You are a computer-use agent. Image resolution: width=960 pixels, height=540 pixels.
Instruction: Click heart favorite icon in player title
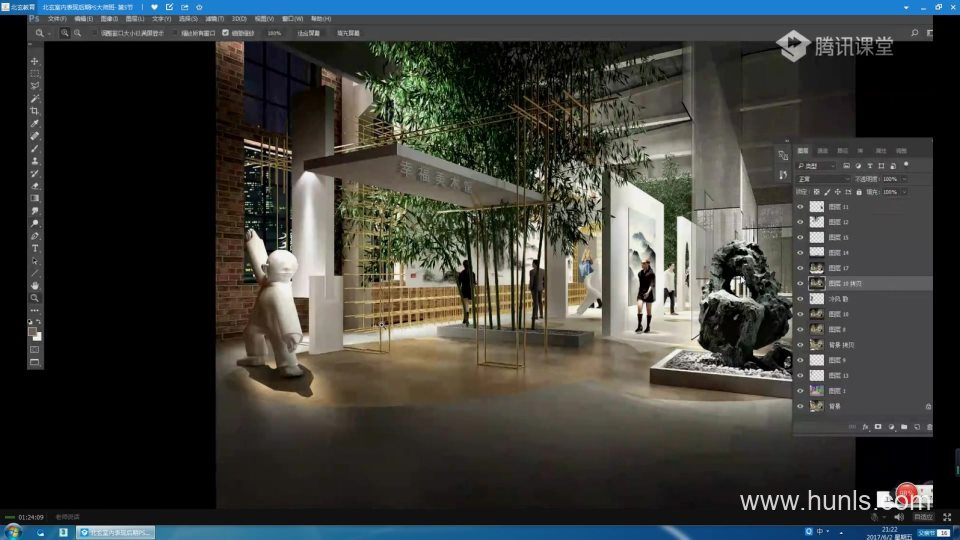click(x=154, y=7)
